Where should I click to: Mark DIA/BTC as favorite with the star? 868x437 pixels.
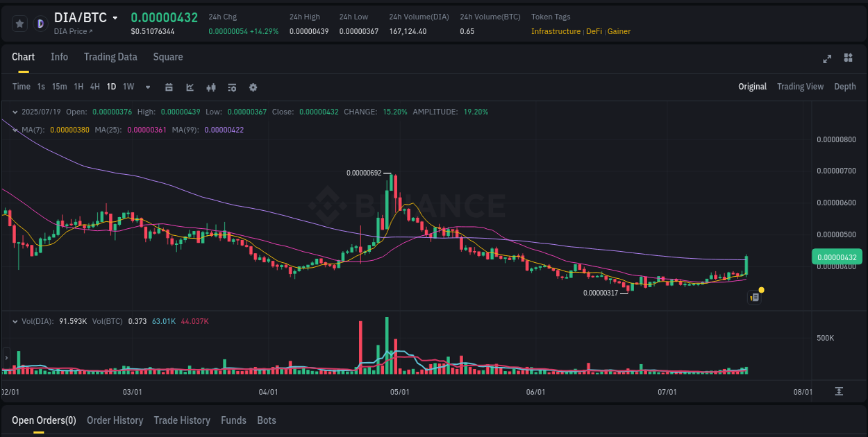tap(19, 23)
